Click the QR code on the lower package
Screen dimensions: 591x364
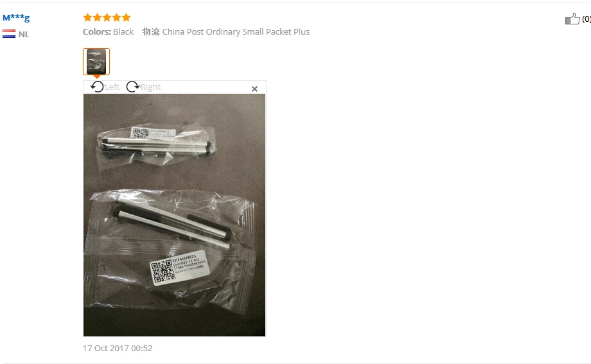point(163,272)
